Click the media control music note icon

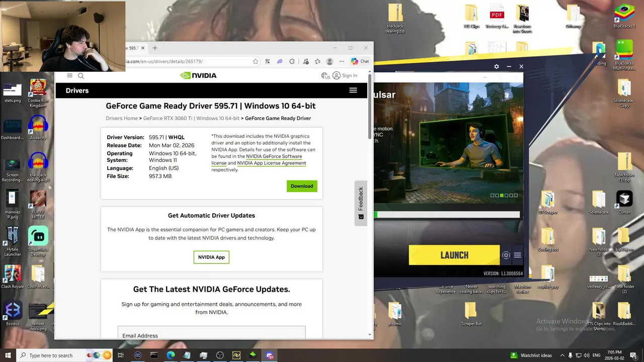(x=305, y=61)
